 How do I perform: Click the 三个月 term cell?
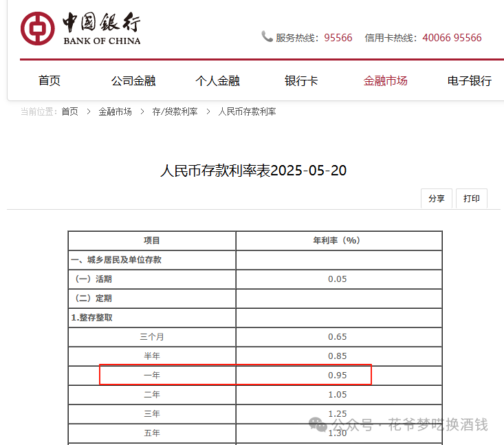[x=152, y=337]
